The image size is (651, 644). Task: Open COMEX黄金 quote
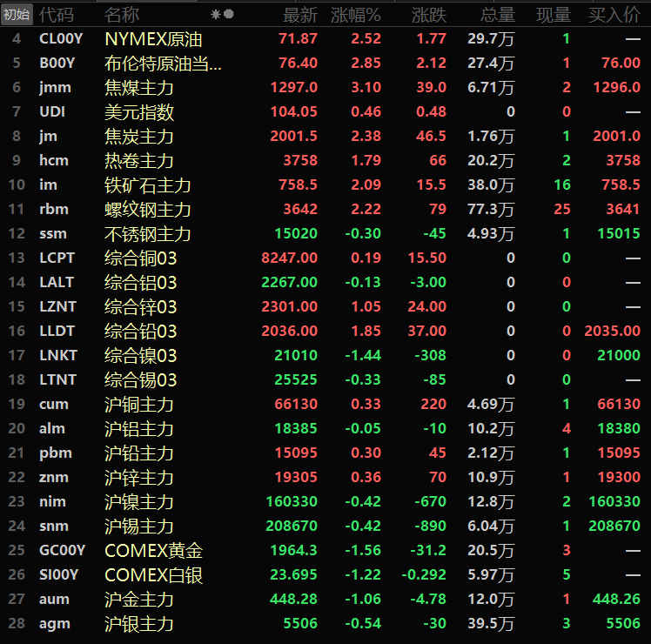click(x=153, y=551)
